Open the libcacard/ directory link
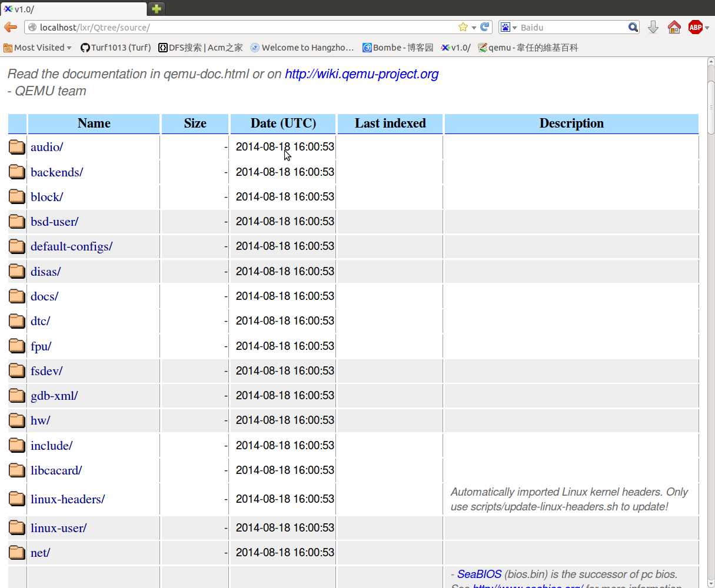715x588 pixels. (x=56, y=470)
